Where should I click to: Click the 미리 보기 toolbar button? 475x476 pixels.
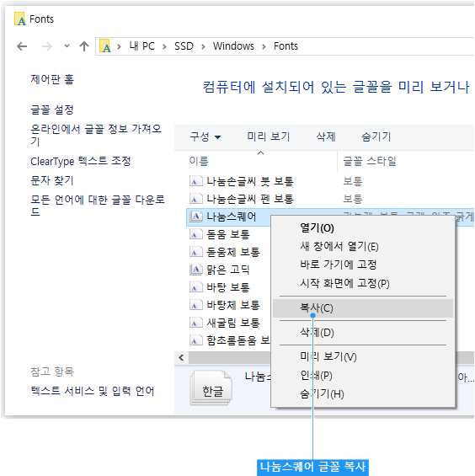(269, 137)
